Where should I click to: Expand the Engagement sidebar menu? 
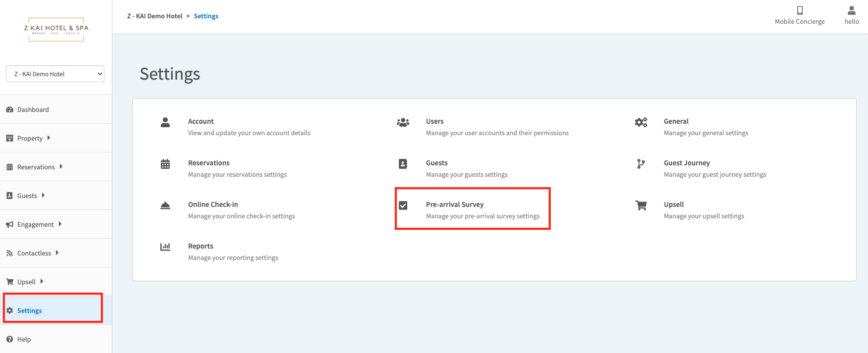point(35,224)
